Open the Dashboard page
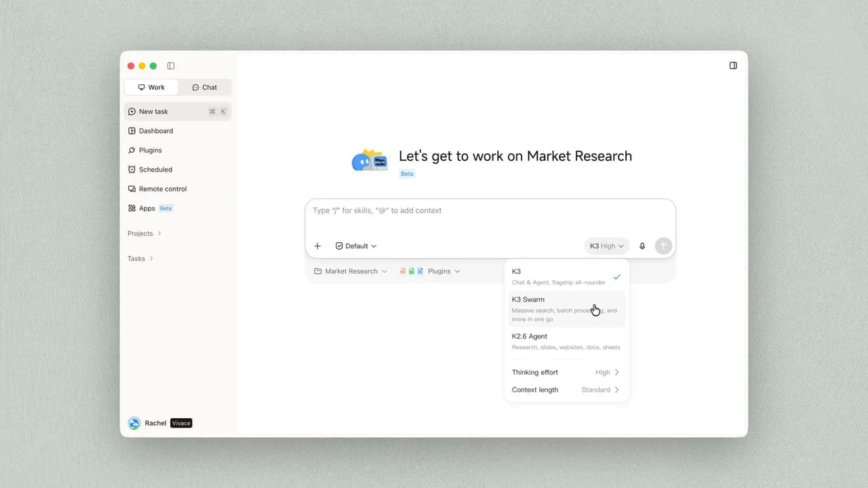This screenshot has width=868, height=488. [178, 130]
